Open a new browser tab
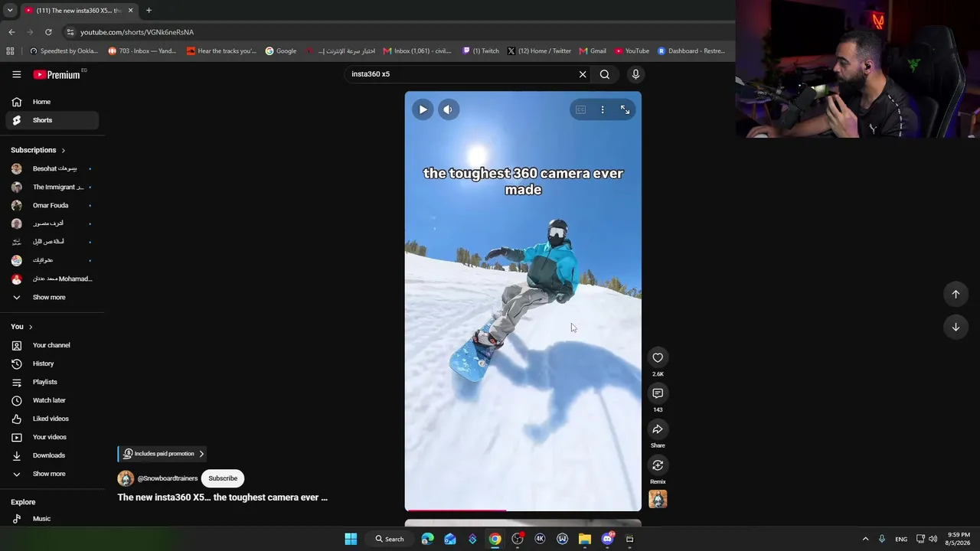 coord(149,11)
